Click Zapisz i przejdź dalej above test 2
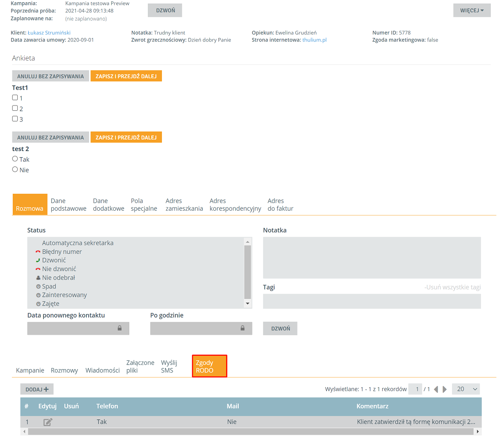This screenshot has width=504, height=438. (126, 137)
